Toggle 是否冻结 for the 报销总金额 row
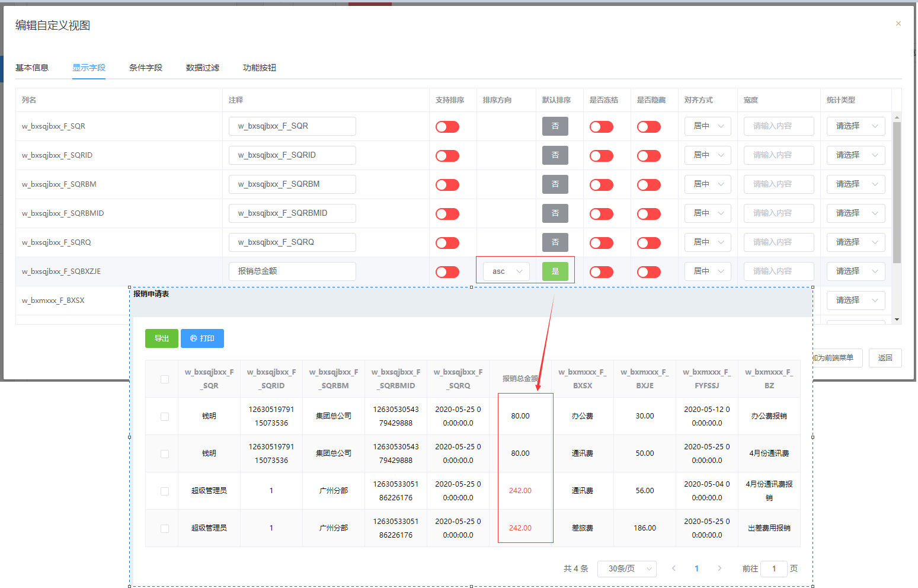918x588 pixels. (x=602, y=272)
